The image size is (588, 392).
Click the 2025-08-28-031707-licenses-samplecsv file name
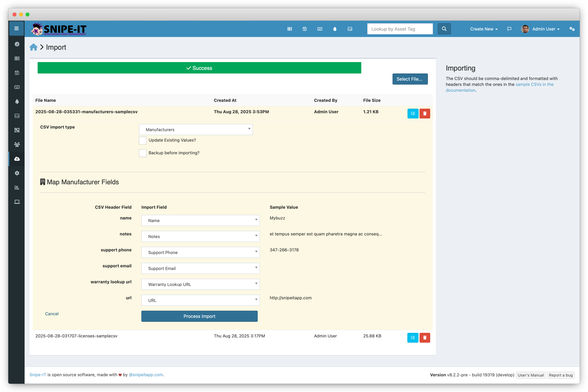pyautogui.click(x=76, y=336)
